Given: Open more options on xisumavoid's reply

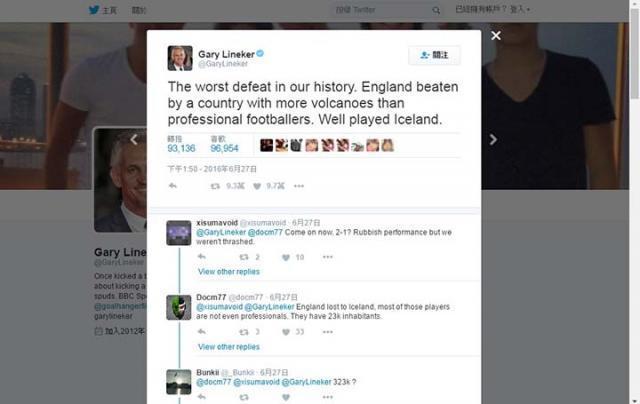Looking at the screenshot, I should click(x=328, y=257).
